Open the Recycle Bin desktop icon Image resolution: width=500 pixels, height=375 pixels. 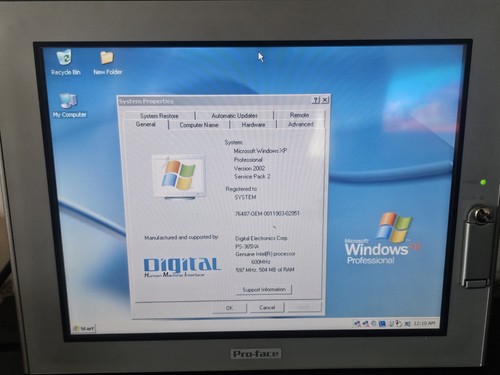tap(65, 62)
